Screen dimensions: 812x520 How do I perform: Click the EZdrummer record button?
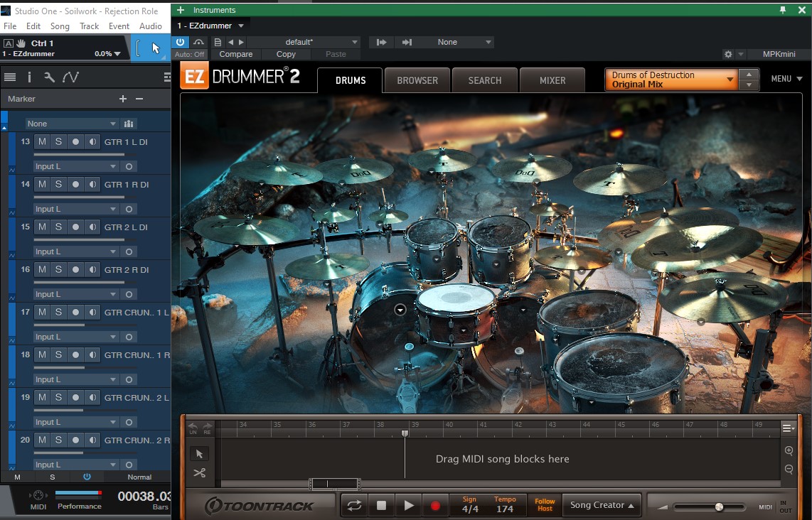point(436,506)
